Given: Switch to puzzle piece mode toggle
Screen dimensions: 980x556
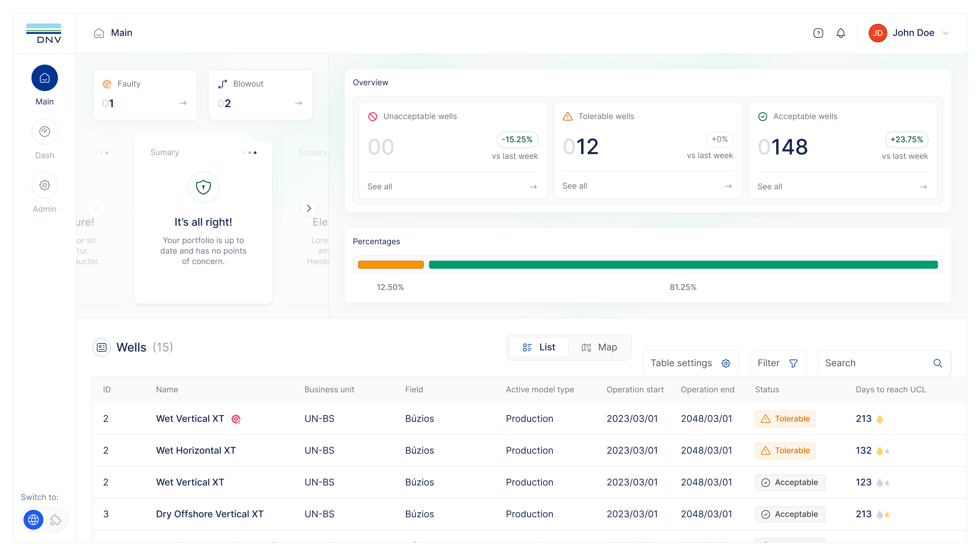Looking at the screenshot, I should 56,520.
